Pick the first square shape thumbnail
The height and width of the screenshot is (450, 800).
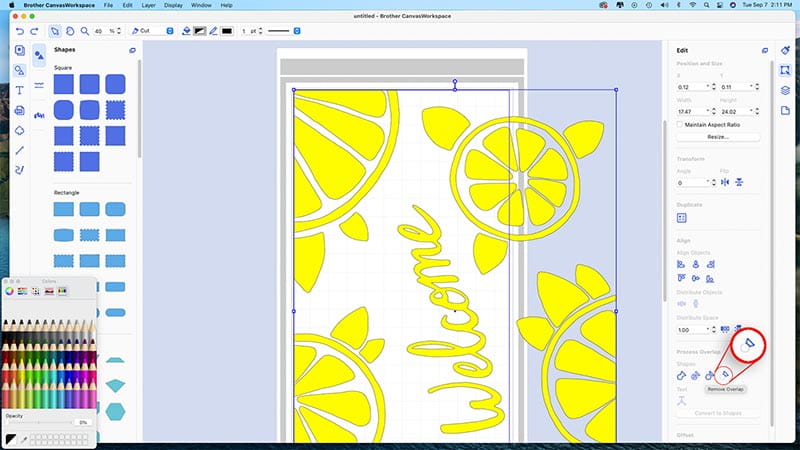[x=64, y=85]
